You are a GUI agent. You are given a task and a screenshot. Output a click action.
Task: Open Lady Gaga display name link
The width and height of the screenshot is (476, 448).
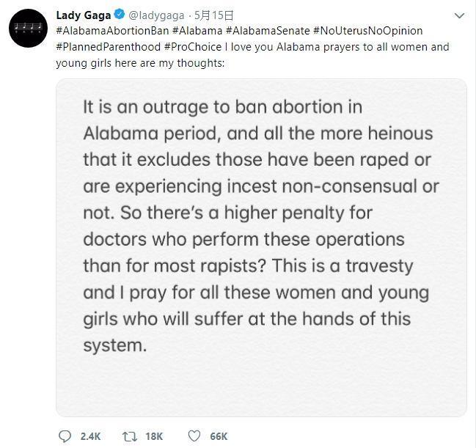(83, 15)
